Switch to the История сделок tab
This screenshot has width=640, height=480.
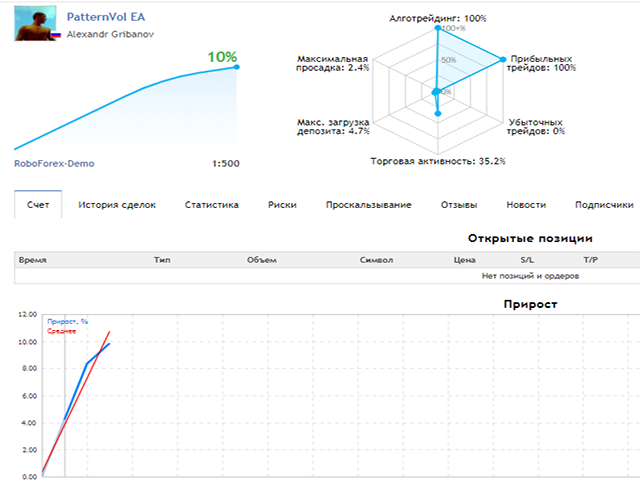[117, 205]
